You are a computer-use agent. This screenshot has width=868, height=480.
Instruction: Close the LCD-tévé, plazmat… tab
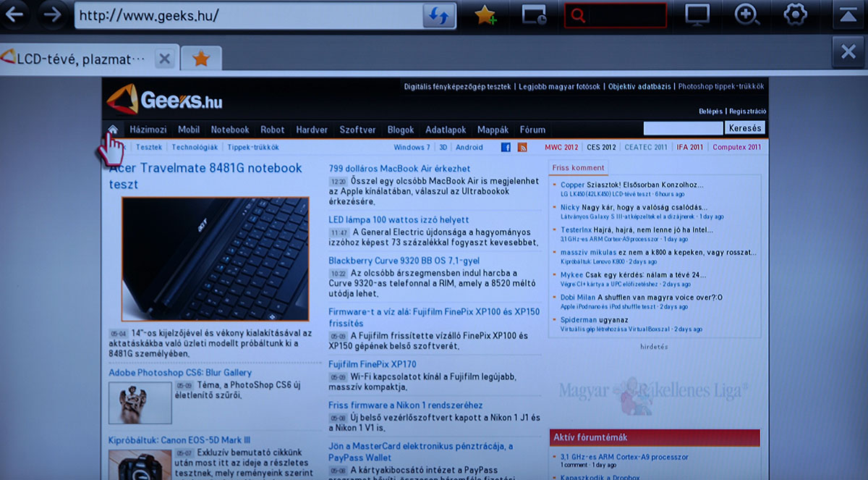pos(164,59)
